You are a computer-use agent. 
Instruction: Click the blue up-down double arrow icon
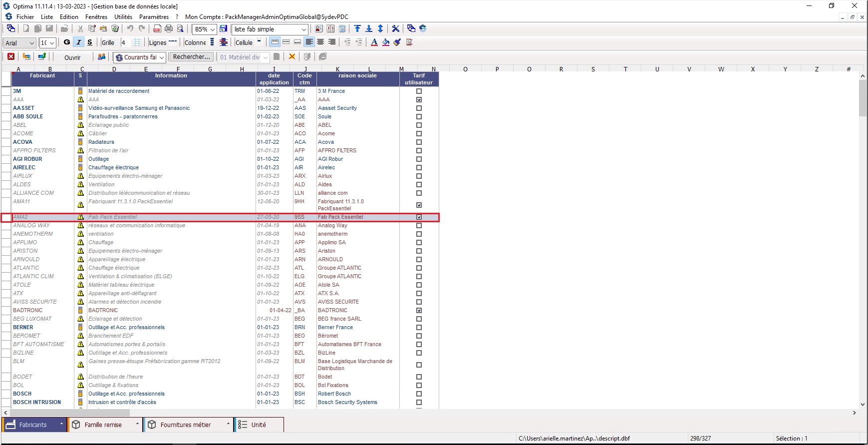[x=380, y=29]
